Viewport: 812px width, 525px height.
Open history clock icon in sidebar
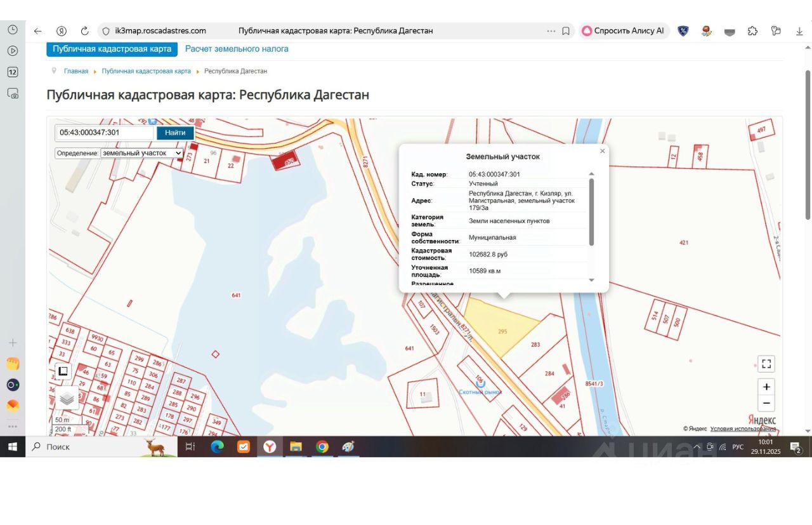(13, 30)
